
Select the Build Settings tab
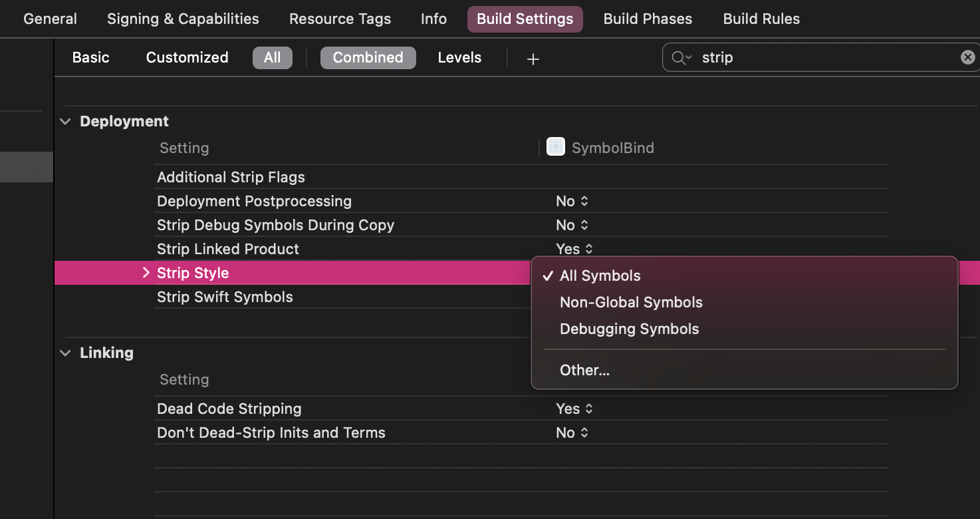click(525, 19)
